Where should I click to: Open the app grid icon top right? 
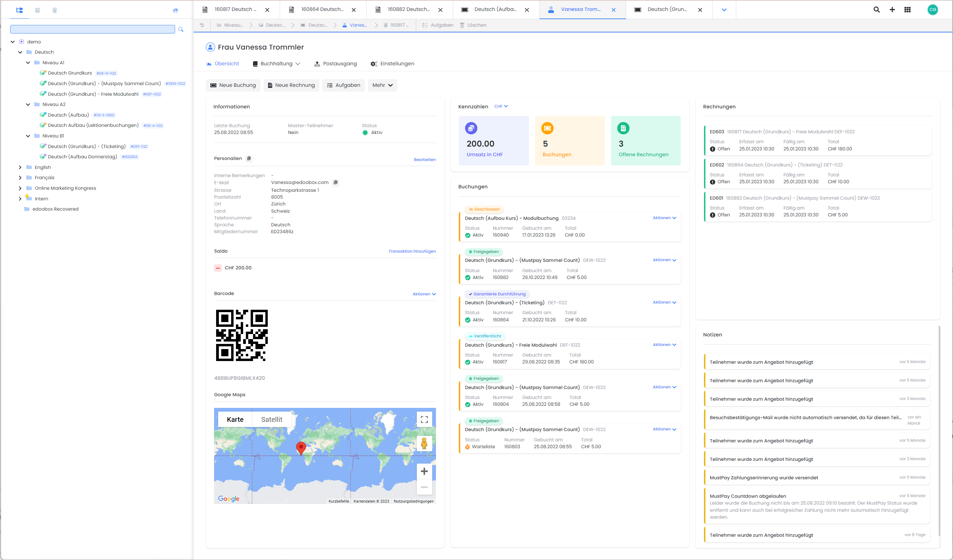pyautogui.click(x=908, y=10)
